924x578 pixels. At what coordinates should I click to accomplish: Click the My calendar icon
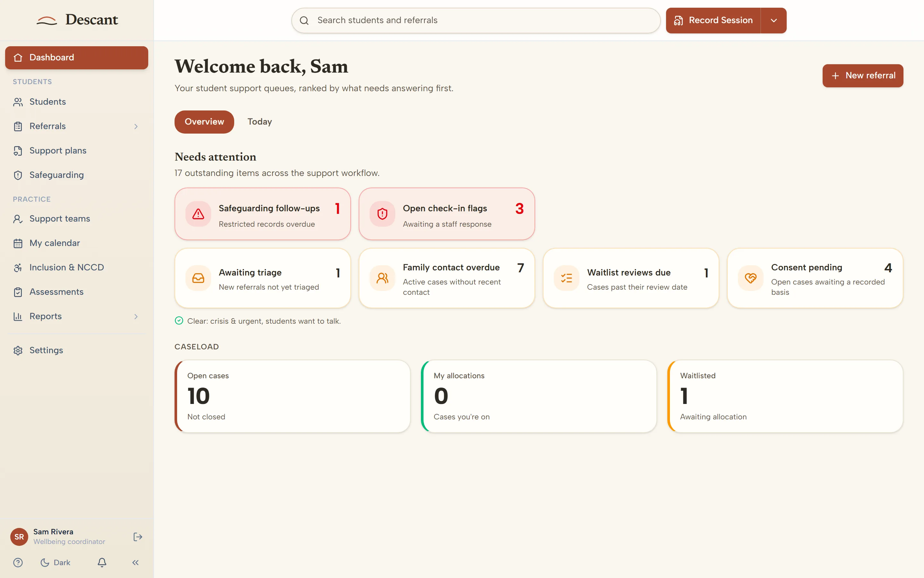pyautogui.click(x=18, y=243)
